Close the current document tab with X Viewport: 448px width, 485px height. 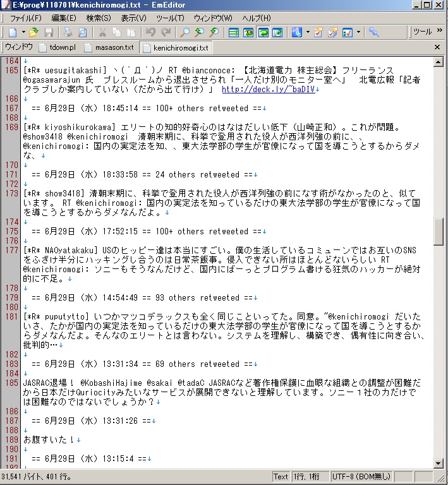[437, 47]
